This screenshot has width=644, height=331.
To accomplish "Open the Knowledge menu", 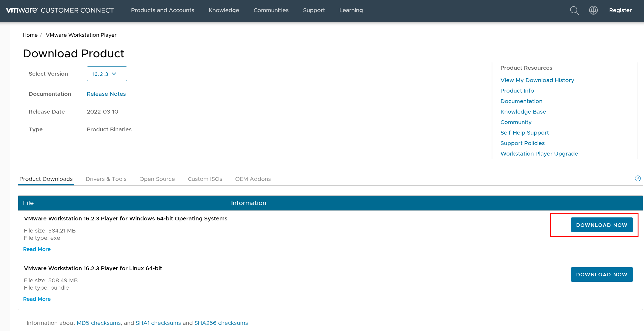I will (224, 10).
